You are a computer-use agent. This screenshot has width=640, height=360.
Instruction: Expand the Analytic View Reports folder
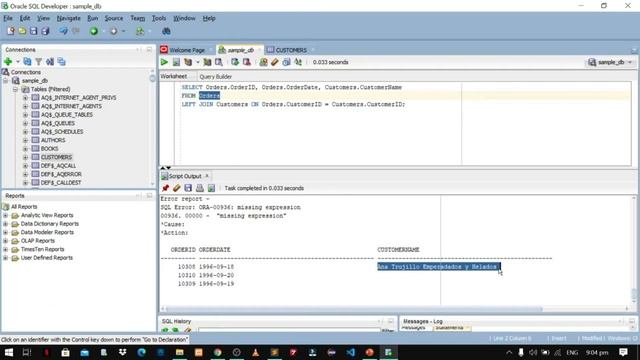tap(6, 216)
